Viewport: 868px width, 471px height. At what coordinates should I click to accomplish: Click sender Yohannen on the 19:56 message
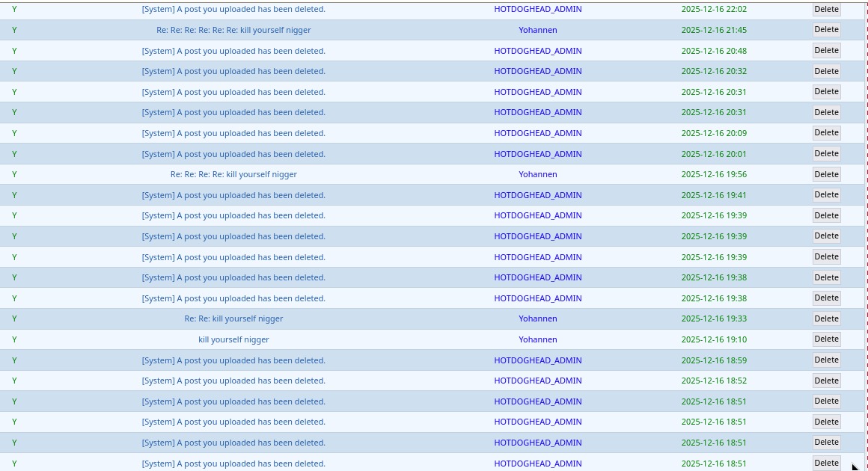click(537, 174)
